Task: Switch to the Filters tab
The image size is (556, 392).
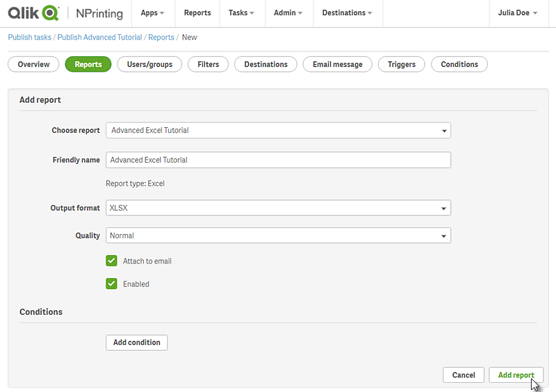Action: click(x=208, y=64)
